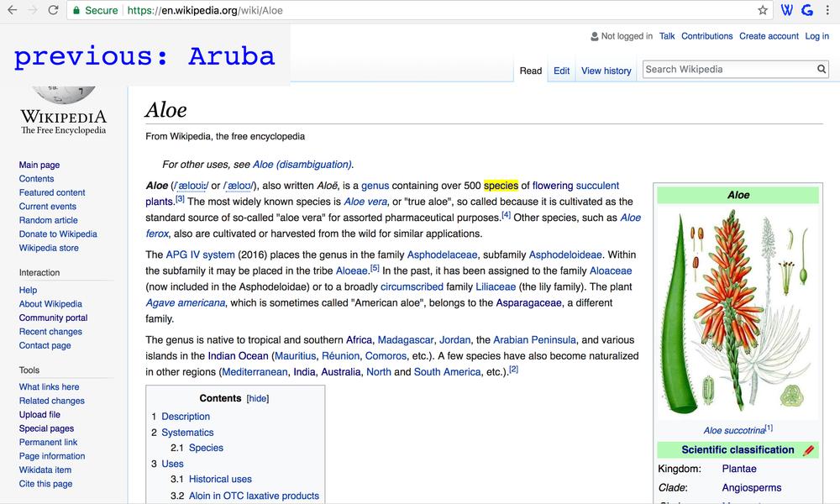Open the Community portal link
This screenshot has width=840, height=504.
[53, 318]
